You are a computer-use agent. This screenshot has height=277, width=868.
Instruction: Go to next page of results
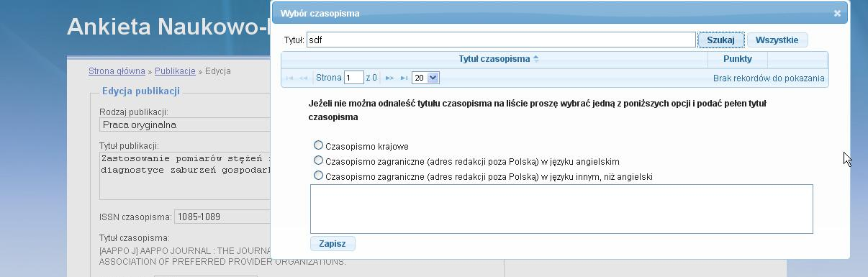(389, 78)
